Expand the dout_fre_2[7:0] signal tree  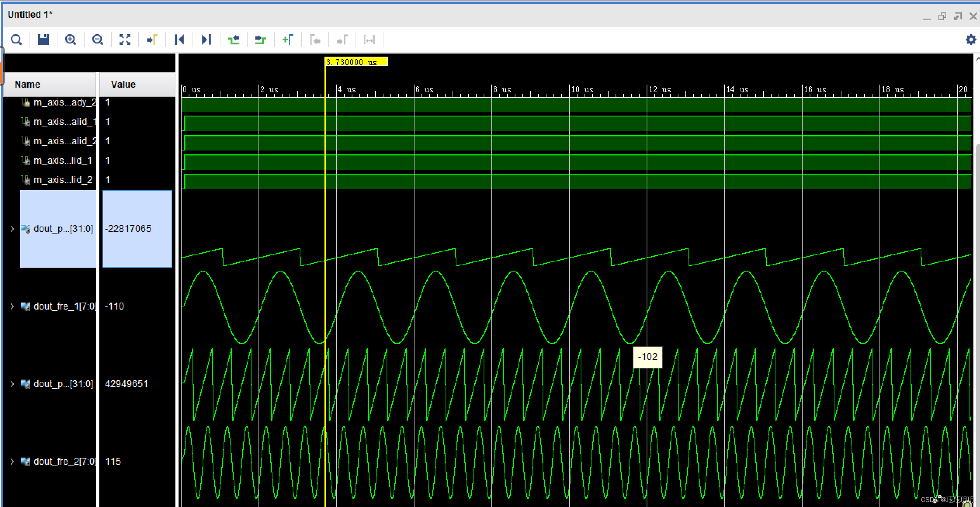(x=12, y=462)
